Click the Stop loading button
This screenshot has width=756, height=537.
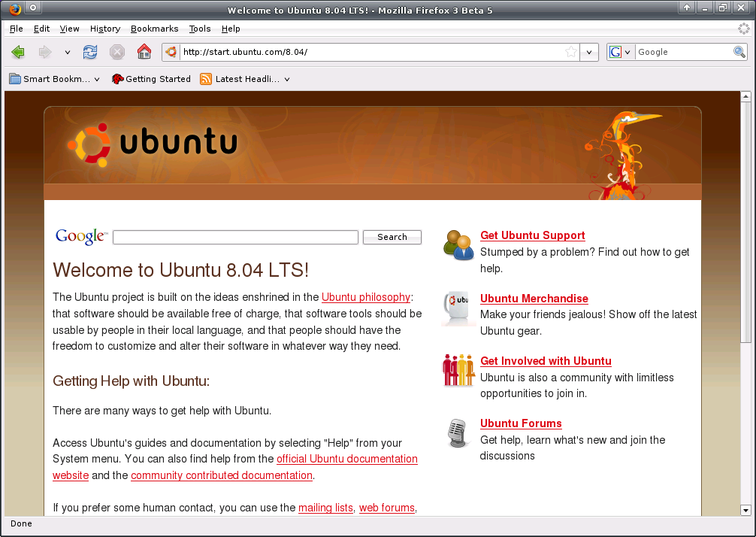pos(117,52)
